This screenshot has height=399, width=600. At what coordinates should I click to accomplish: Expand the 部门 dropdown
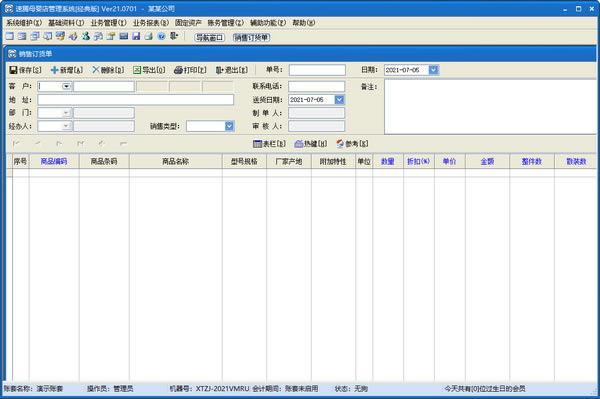(66, 113)
